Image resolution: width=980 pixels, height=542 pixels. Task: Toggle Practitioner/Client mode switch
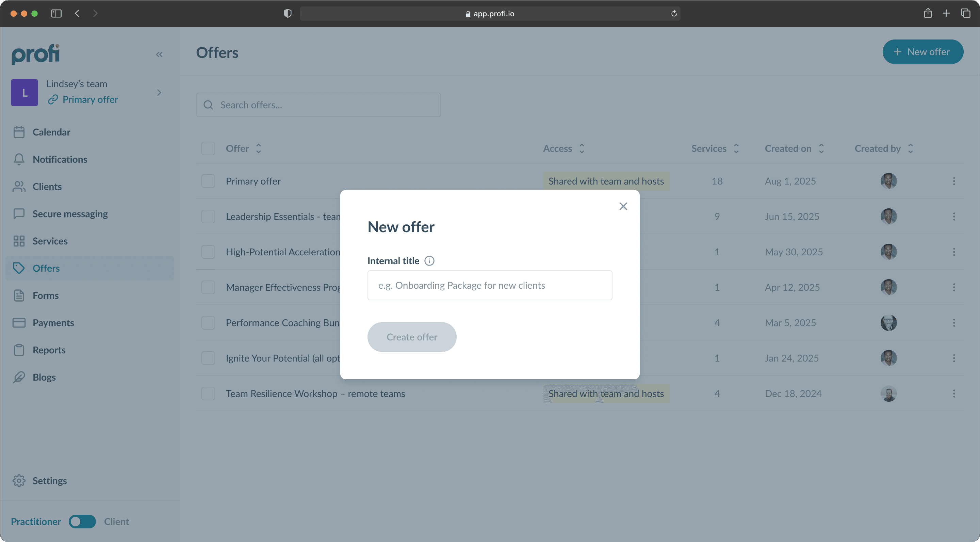[82, 521]
